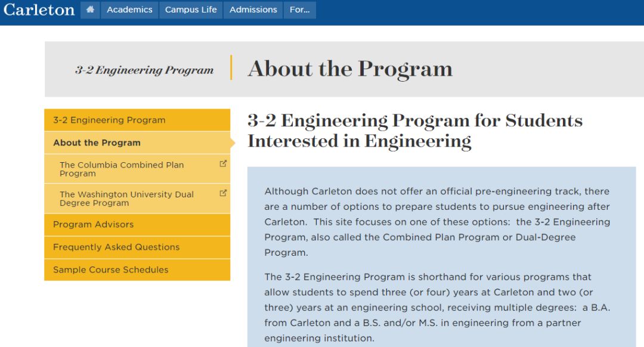Screen dimensions: 644x347
Task: Open The Columbia Combined Plan Program link
Action: pyautogui.click(x=122, y=169)
